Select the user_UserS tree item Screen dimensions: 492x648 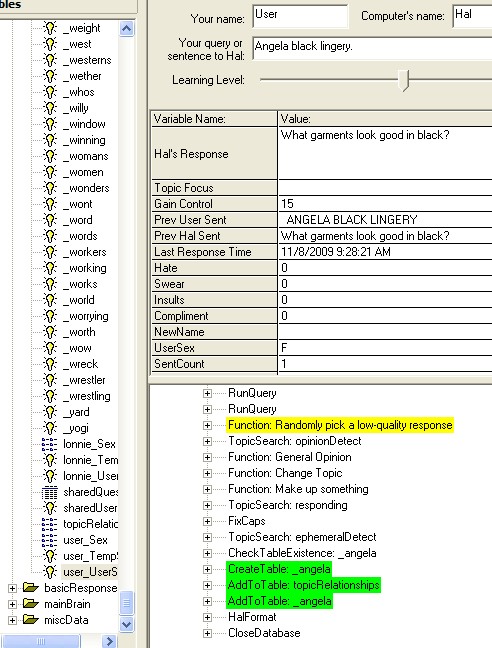pyautogui.click(x=90, y=572)
